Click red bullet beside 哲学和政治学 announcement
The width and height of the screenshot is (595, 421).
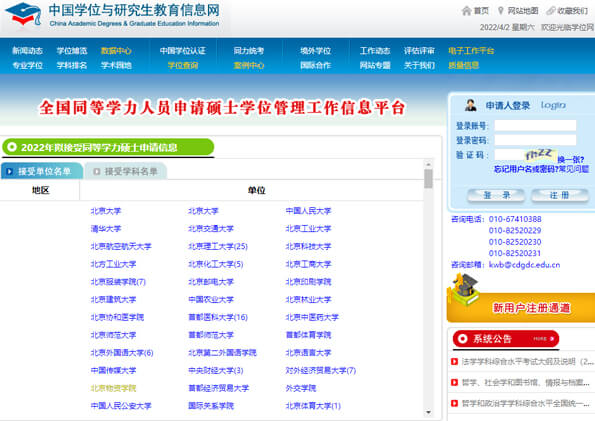(x=454, y=403)
